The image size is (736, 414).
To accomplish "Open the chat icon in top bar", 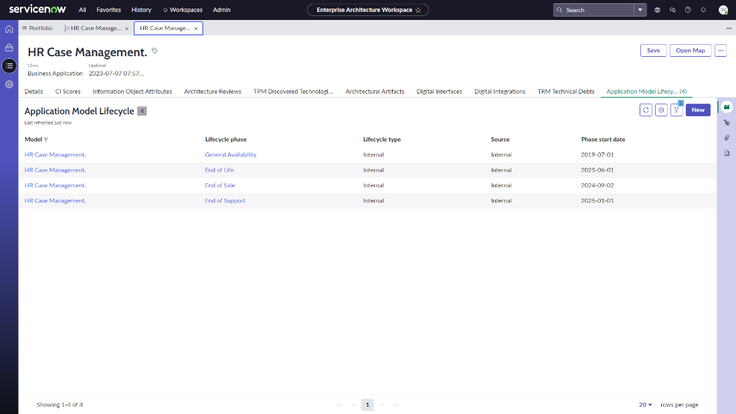I will click(x=673, y=10).
